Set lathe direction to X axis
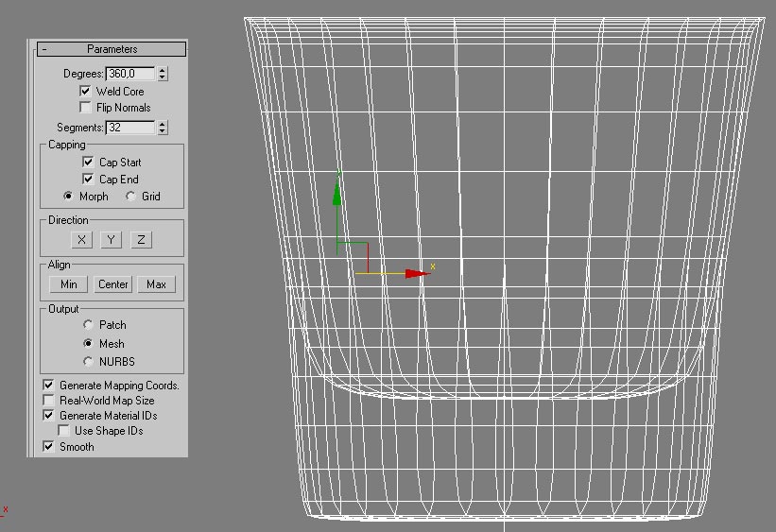 point(82,240)
